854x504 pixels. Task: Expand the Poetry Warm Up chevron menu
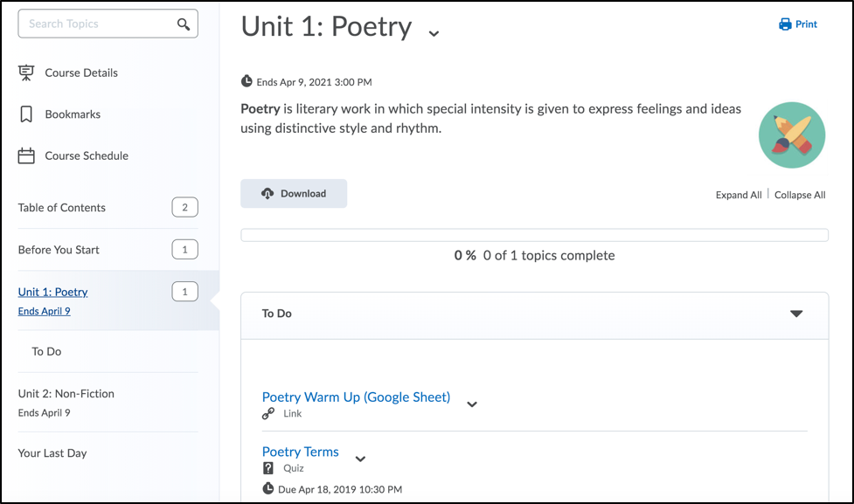(472, 404)
